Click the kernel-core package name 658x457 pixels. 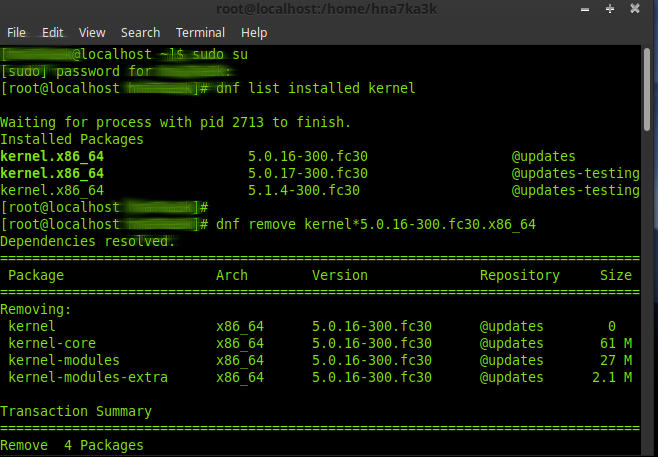click(52, 343)
